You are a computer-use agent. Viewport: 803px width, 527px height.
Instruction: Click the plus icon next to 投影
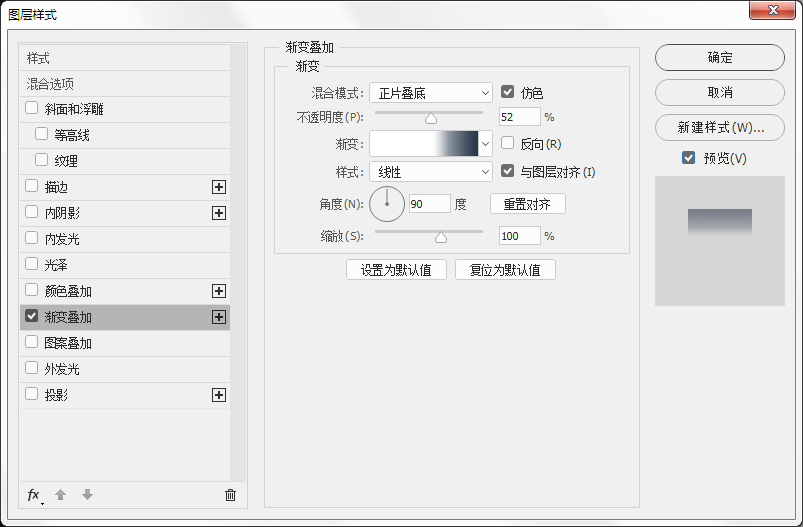click(x=219, y=395)
